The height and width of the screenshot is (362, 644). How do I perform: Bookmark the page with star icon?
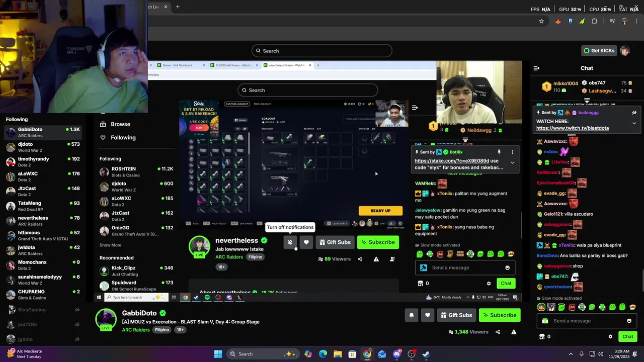(x=541, y=21)
